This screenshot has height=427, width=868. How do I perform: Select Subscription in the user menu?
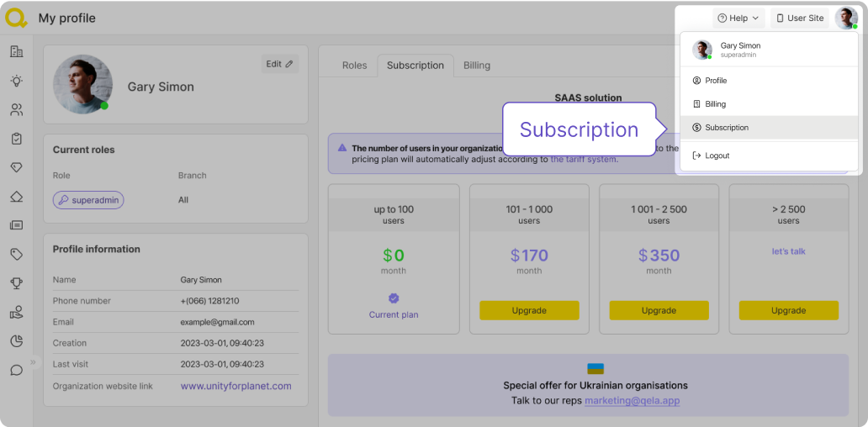tap(727, 128)
